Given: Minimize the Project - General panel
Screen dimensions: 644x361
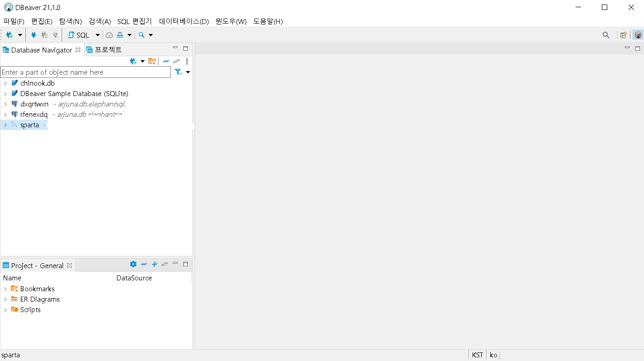Looking at the screenshot, I should [175, 263].
